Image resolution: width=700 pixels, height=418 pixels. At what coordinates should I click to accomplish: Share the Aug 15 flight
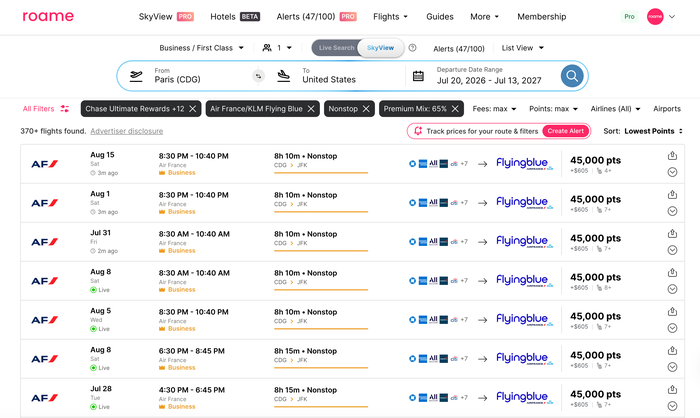tap(672, 155)
